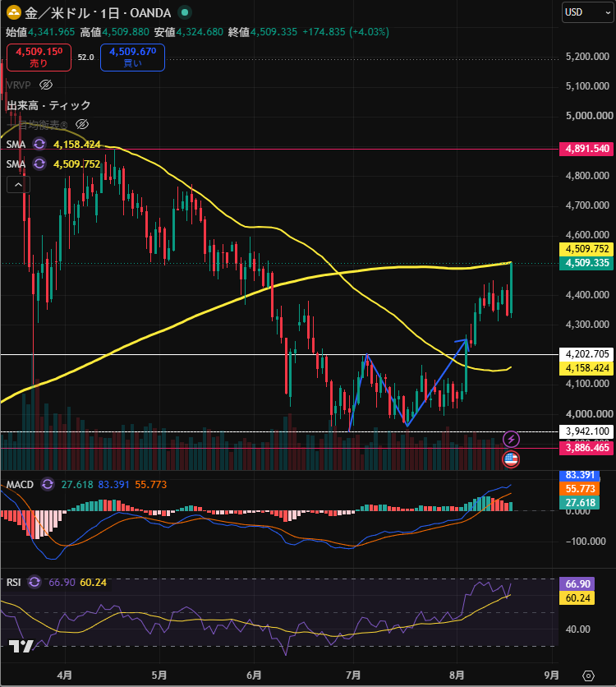Click the red sell price button
Viewport: 616px width, 687px height.
[x=39, y=58]
